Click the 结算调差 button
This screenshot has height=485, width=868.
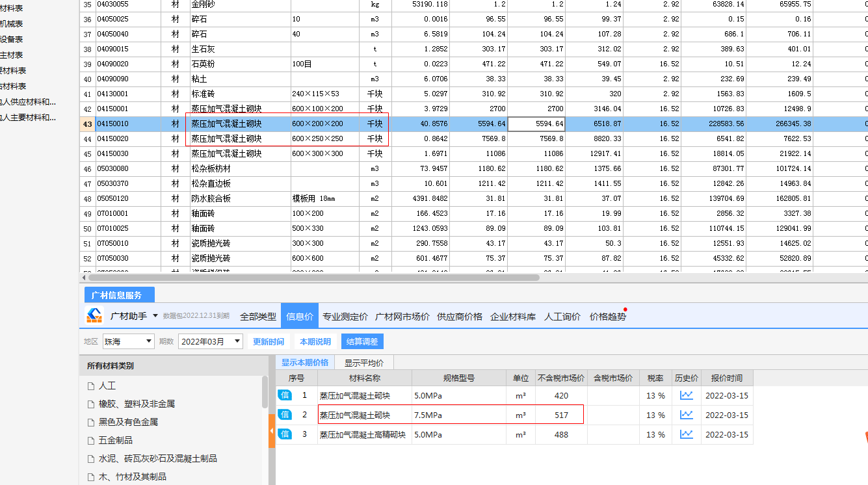(x=362, y=341)
